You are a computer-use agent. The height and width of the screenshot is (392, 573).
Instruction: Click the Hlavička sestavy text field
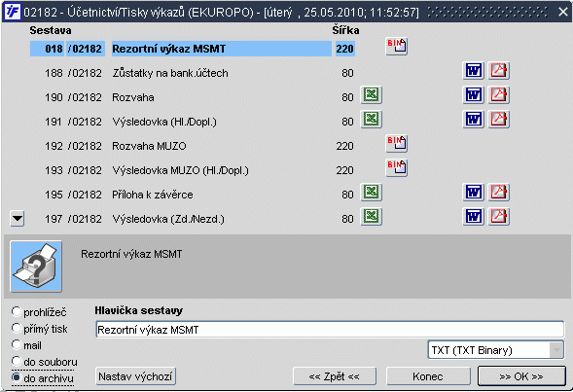click(330, 330)
